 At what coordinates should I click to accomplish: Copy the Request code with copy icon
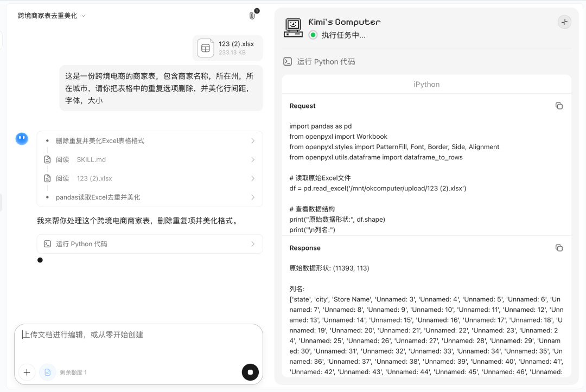[559, 106]
